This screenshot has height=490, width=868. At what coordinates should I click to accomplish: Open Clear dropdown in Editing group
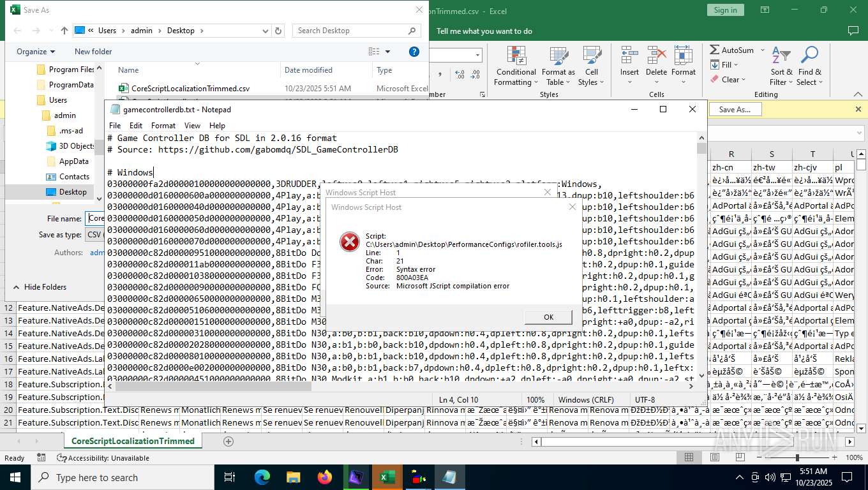click(x=728, y=80)
